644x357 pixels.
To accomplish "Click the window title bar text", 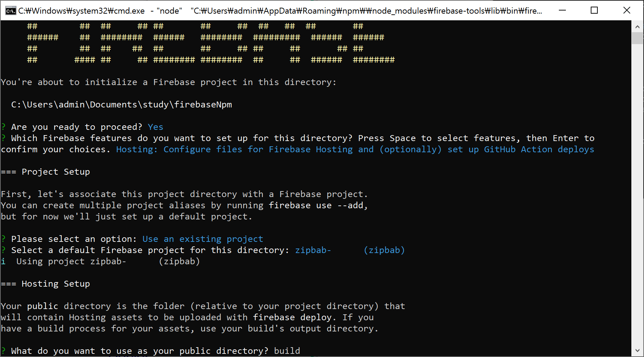I will [x=280, y=11].
